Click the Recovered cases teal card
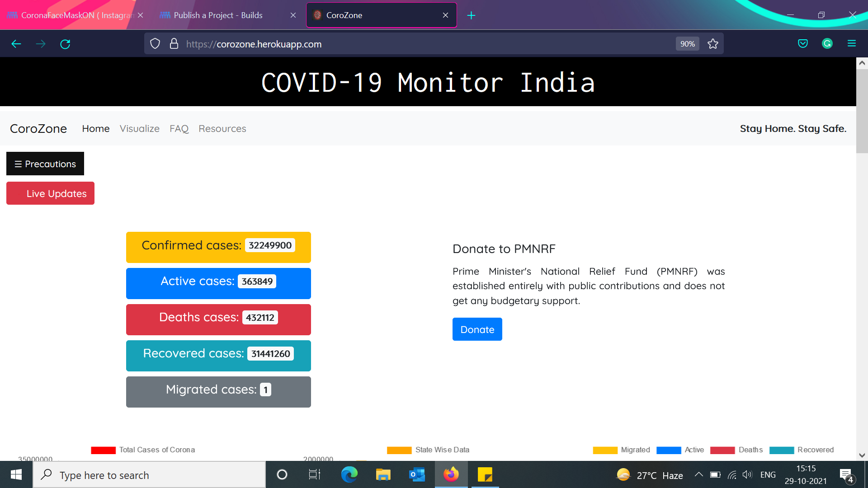Image resolution: width=868 pixels, height=488 pixels. point(218,356)
